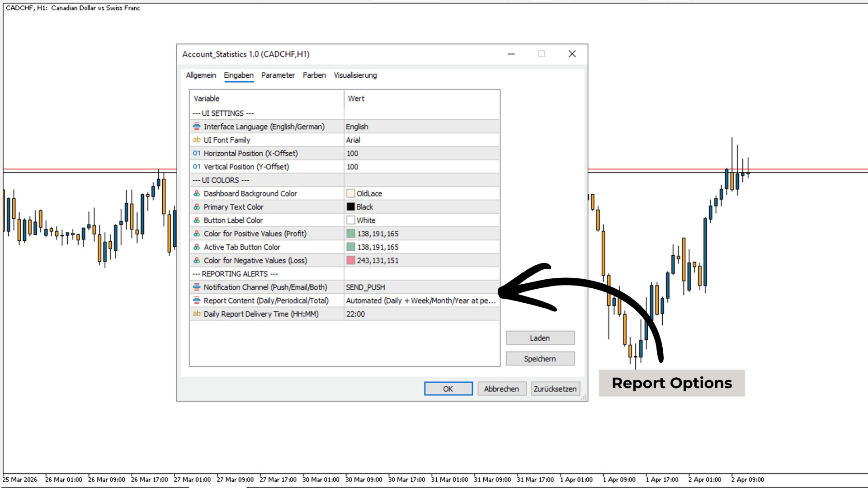Open the Visualisierung tab
The height and width of the screenshot is (488, 868).
click(x=355, y=75)
